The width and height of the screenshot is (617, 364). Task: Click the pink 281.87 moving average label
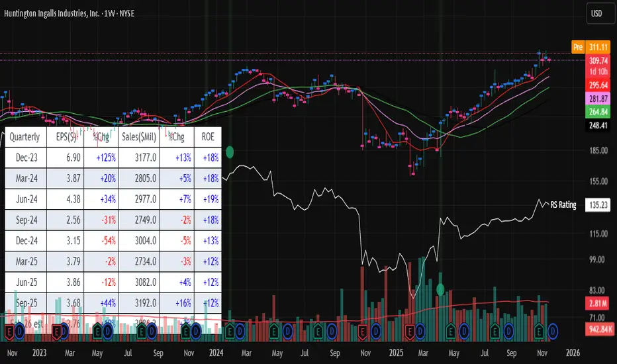(x=599, y=99)
